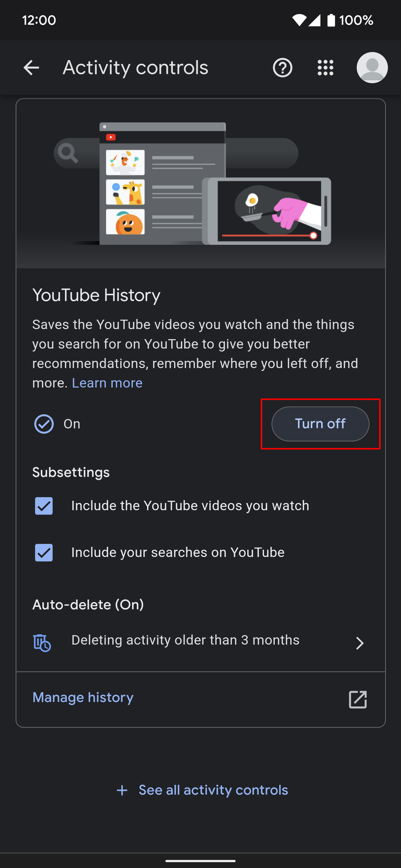The image size is (401, 868).
Task: Turn off YouTube History
Action: point(320,423)
